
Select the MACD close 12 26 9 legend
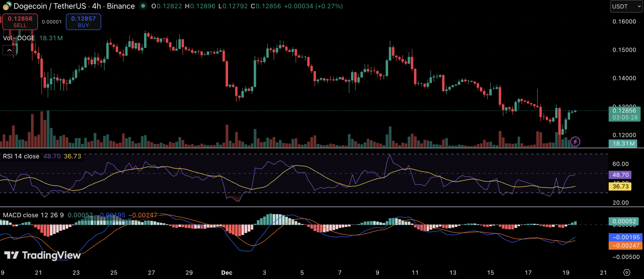33,215
